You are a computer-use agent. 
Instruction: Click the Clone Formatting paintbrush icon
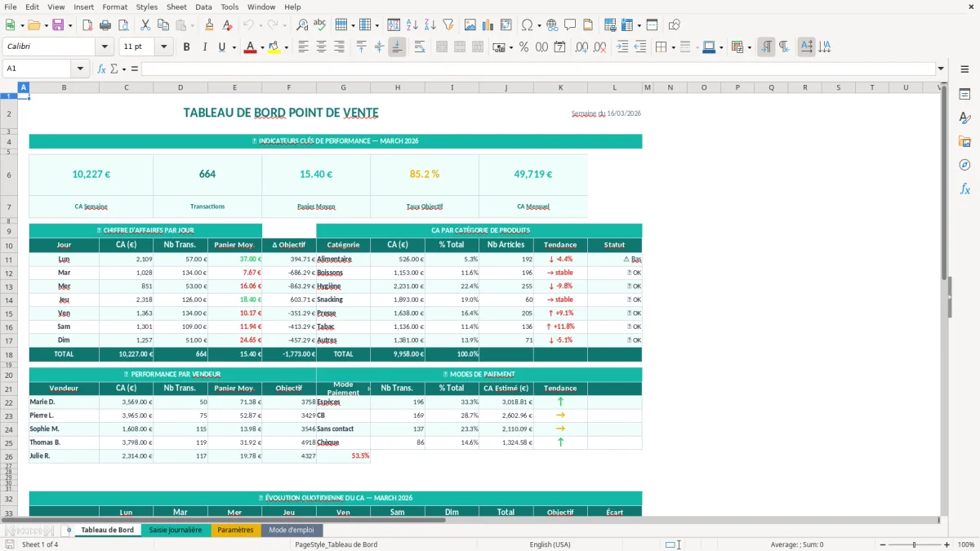point(209,25)
